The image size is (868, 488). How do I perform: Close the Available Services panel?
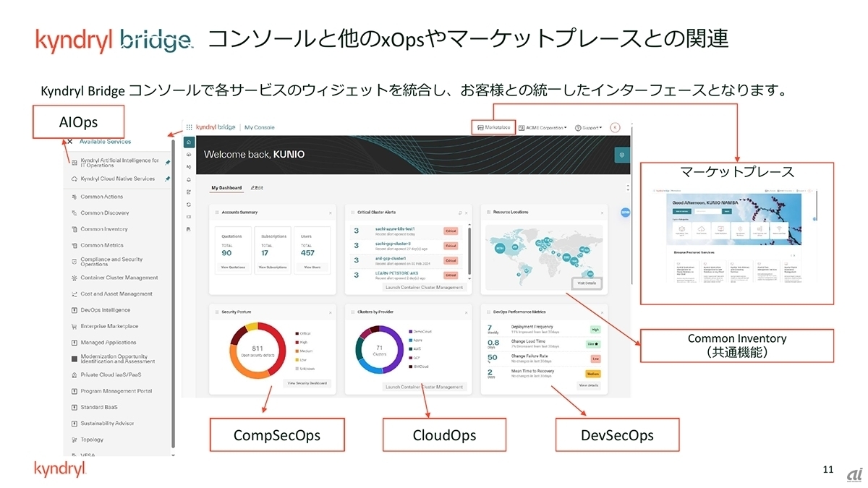tap(70, 142)
